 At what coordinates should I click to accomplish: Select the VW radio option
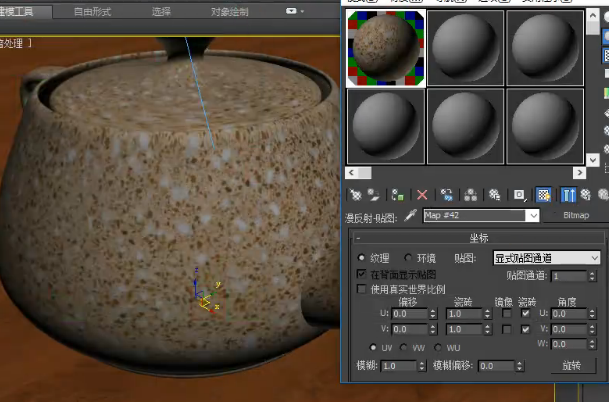[404, 347]
